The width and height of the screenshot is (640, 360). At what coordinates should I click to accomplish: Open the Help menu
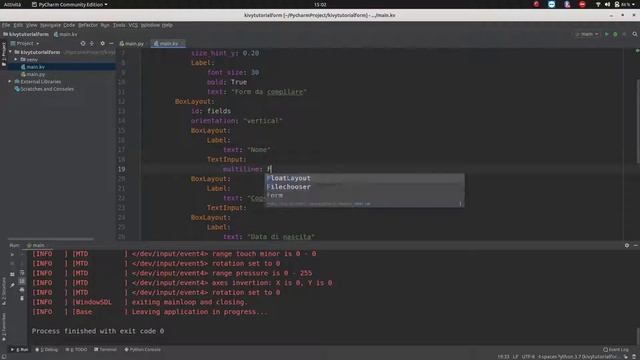coord(167,25)
